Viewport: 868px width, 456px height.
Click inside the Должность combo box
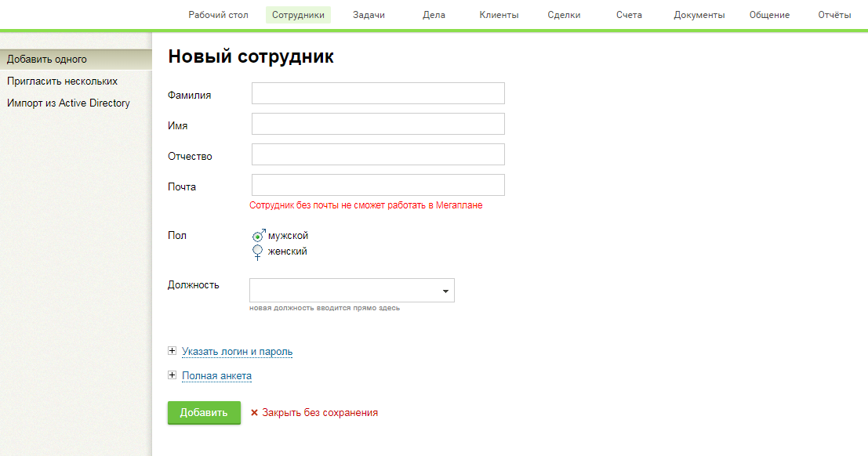(x=352, y=291)
